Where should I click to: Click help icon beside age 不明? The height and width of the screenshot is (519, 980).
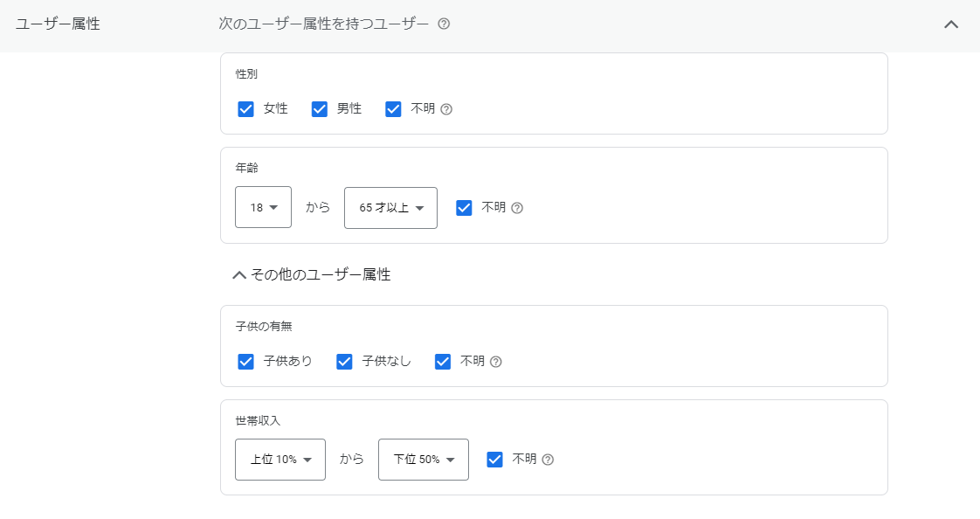pyautogui.click(x=517, y=208)
